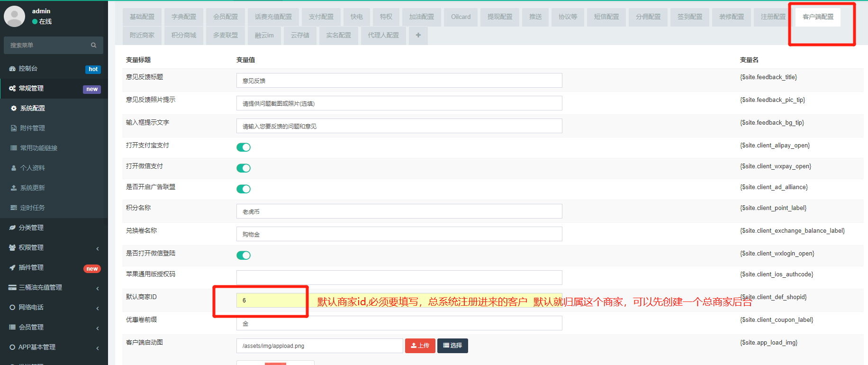The width and height of the screenshot is (868, 365).
Task: Open the 融云im tab
Action: tap(264, 35)
